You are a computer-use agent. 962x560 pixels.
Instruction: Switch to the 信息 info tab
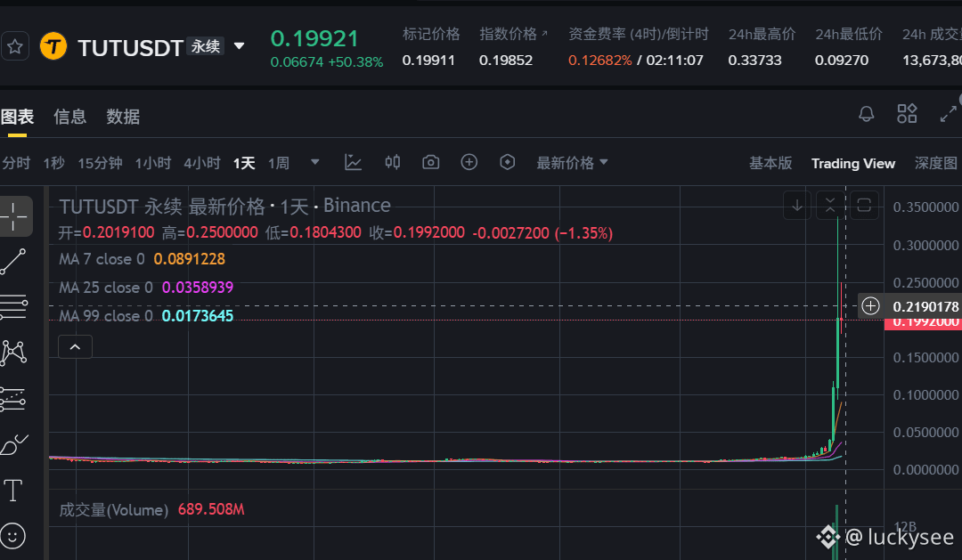tap(70, 117)
